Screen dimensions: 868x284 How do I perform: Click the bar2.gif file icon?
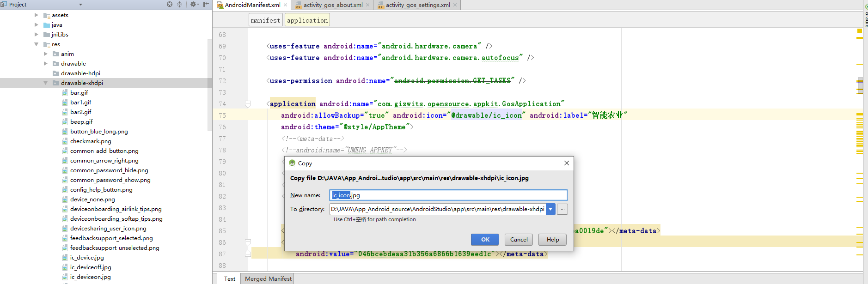point(65,112)
